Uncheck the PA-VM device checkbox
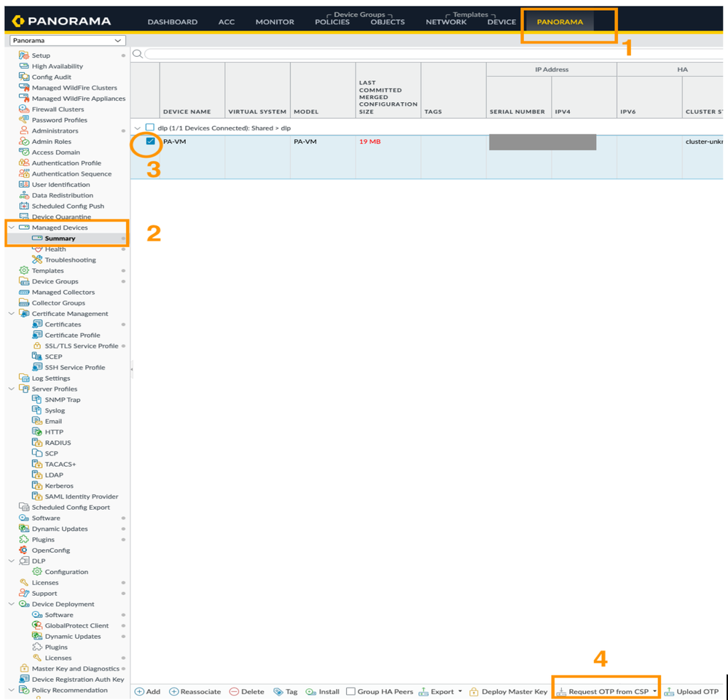 tap(150, 141)
